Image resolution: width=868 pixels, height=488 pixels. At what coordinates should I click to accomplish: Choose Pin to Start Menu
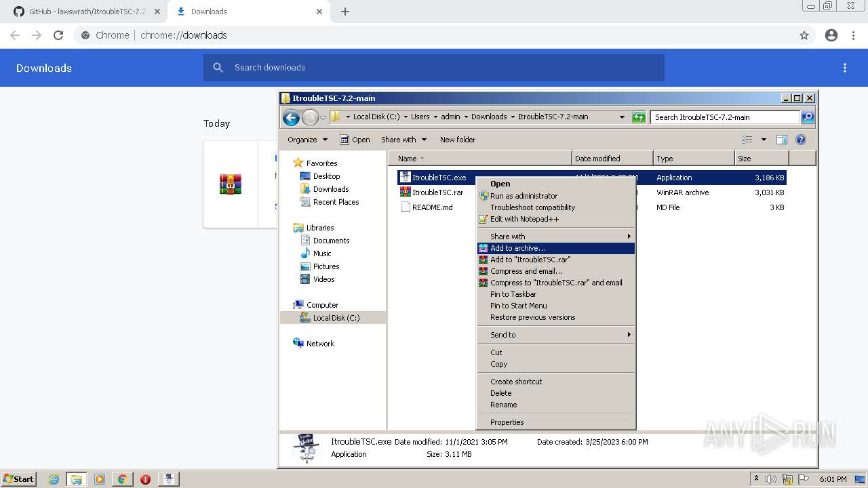pos(556,306)
